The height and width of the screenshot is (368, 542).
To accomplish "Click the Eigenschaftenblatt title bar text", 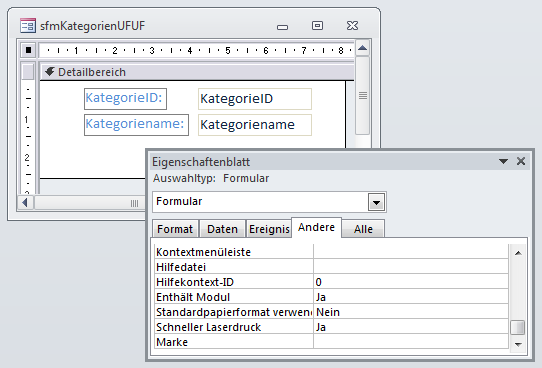I will (x=201, y=162).
